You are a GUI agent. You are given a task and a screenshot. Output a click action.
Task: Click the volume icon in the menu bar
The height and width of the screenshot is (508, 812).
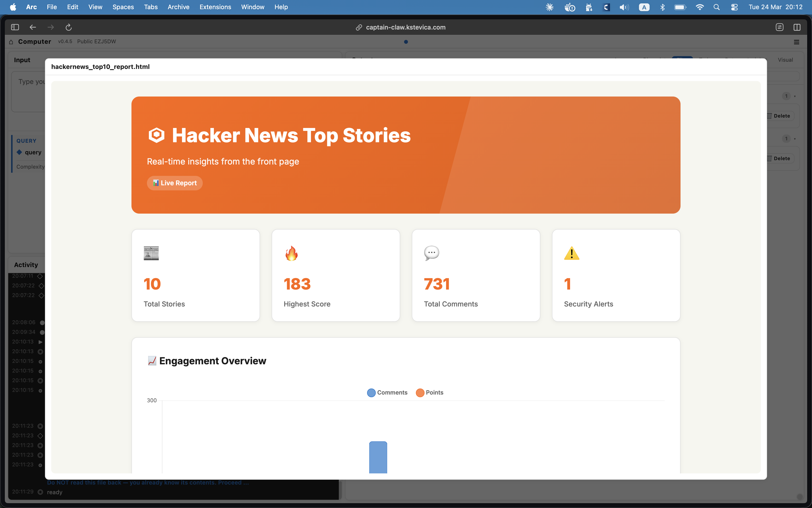coord(624,7)
